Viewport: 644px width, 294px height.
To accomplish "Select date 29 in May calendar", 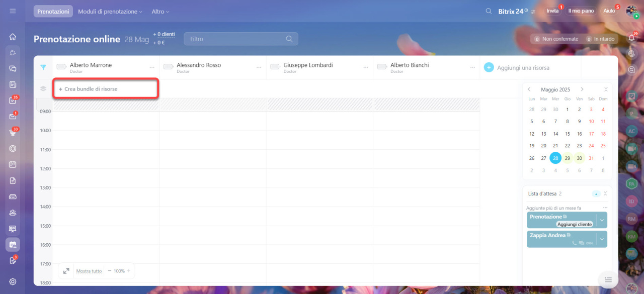I will click(x=568, y=158).
